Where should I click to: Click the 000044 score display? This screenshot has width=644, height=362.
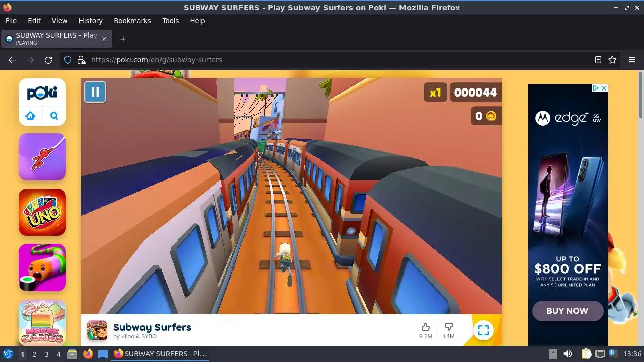tap(475, 92)
